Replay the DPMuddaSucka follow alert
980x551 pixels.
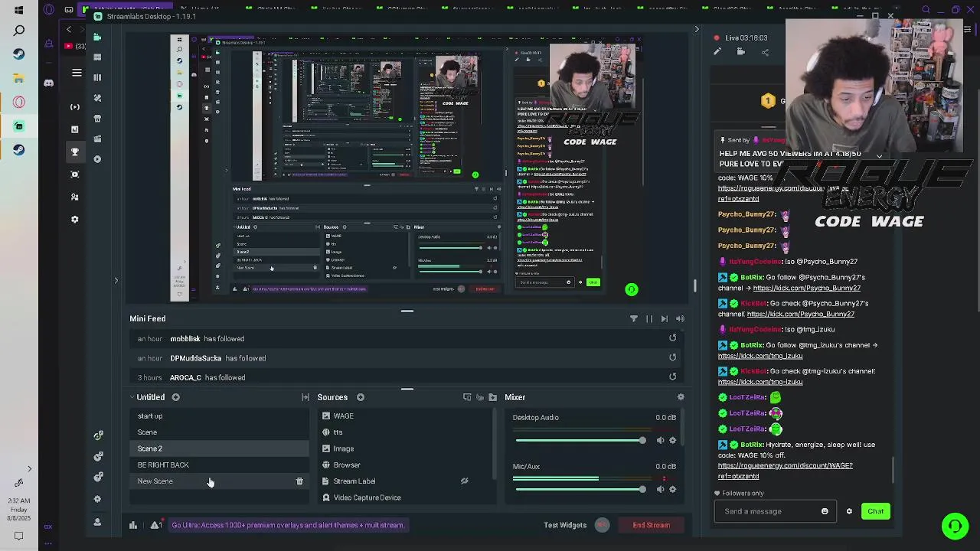coord(672,357)
